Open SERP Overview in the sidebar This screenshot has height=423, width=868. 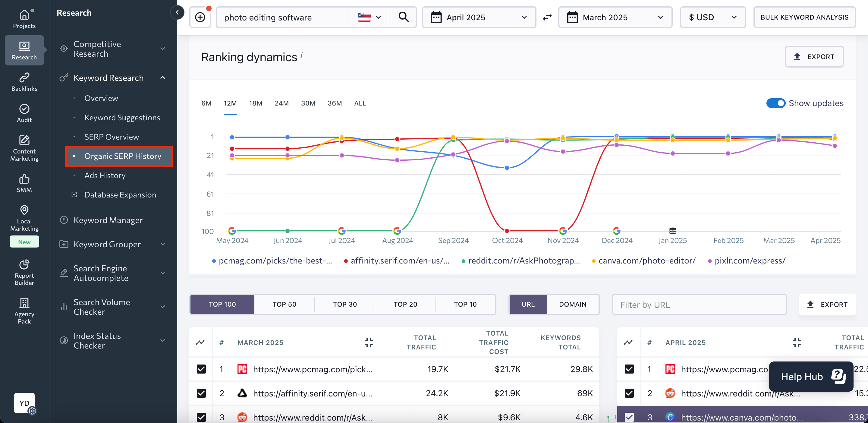tap(112, 137)
